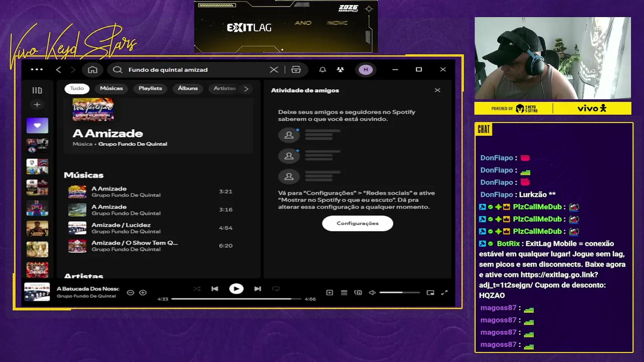
Task: Select the Tudo filter chip
Action: click(x=77, y=88)
